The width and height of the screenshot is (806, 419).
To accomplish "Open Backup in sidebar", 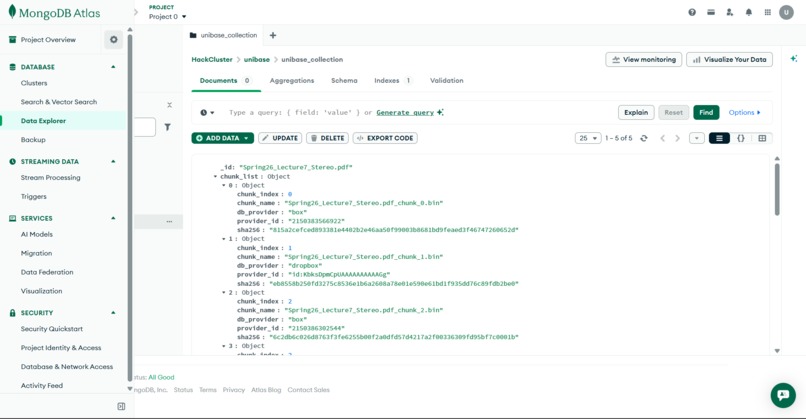I will click(x=33, y=140).
